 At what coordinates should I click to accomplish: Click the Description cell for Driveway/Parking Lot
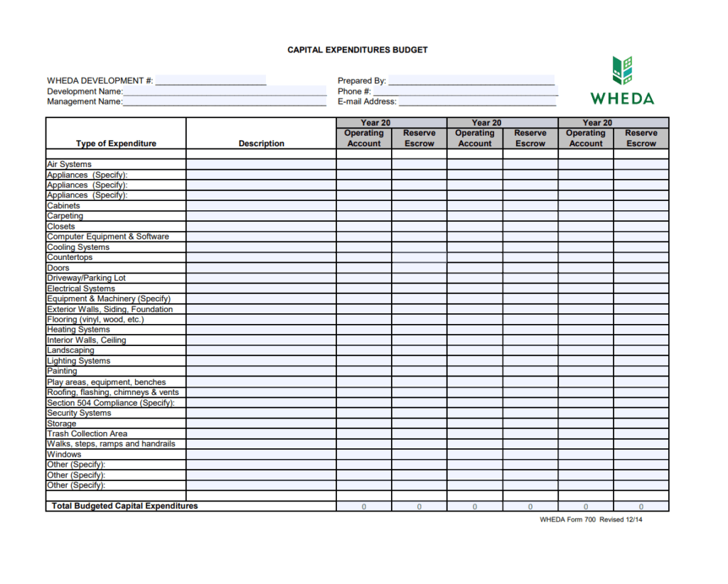[261, 279]
